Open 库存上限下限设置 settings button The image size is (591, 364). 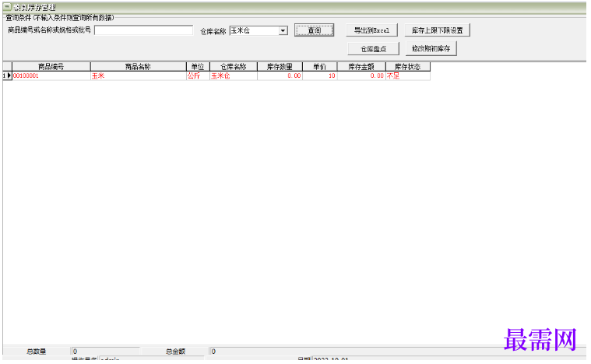pyautogui.click(x=438, y=30)
